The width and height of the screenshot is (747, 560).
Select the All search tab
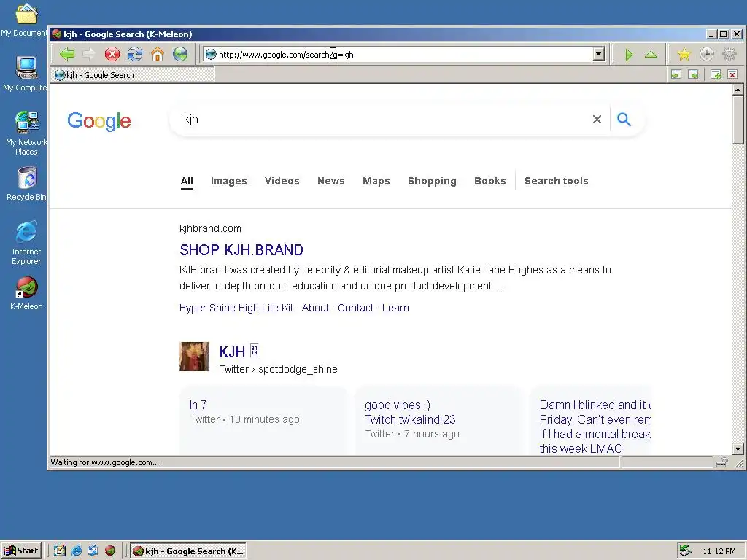[187, 181]
